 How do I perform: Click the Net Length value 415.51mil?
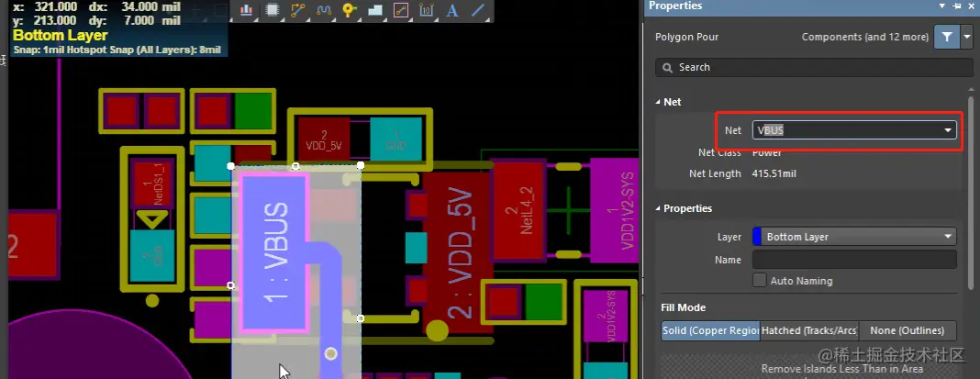pyautogui.click(x=774, y=173)
